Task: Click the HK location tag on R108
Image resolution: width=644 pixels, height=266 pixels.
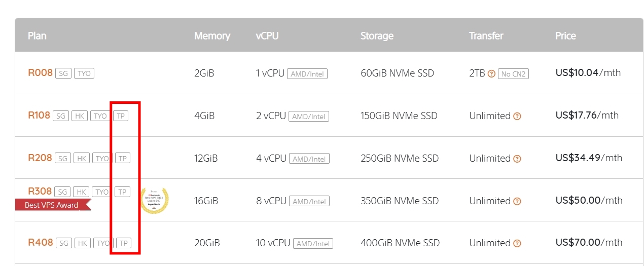Action: (79, 116)
